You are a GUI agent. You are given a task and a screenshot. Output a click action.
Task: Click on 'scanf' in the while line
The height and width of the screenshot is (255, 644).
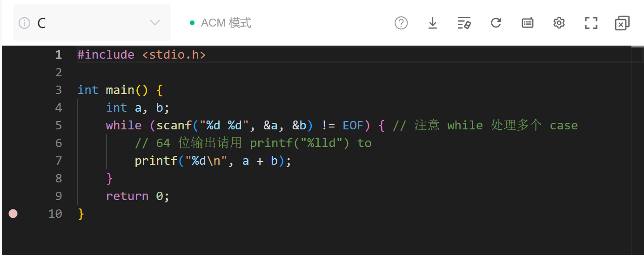click(174, 126)
